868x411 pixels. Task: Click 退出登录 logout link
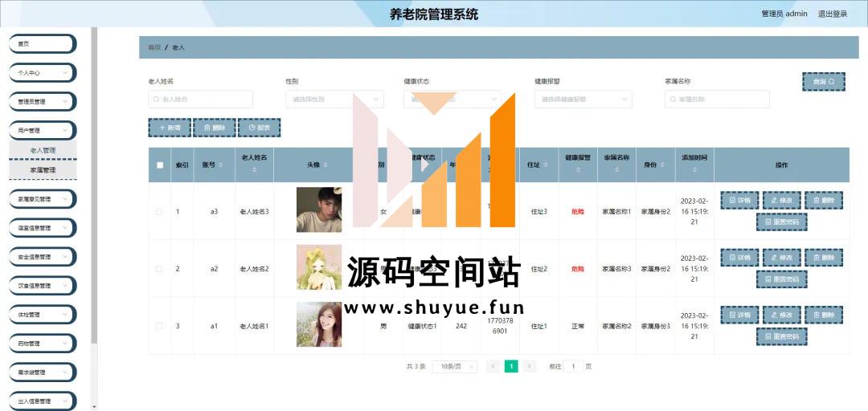[x=833, y=14]
